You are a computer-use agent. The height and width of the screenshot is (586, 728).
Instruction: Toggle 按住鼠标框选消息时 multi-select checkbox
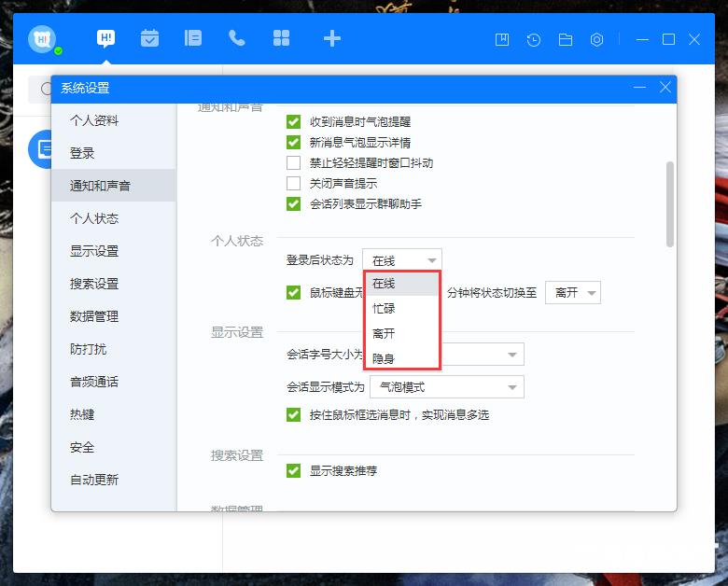(293, 414)
